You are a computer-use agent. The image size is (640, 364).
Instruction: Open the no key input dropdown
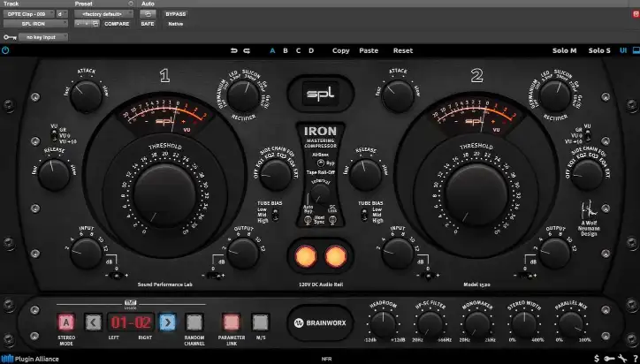(x=43, y=37)
